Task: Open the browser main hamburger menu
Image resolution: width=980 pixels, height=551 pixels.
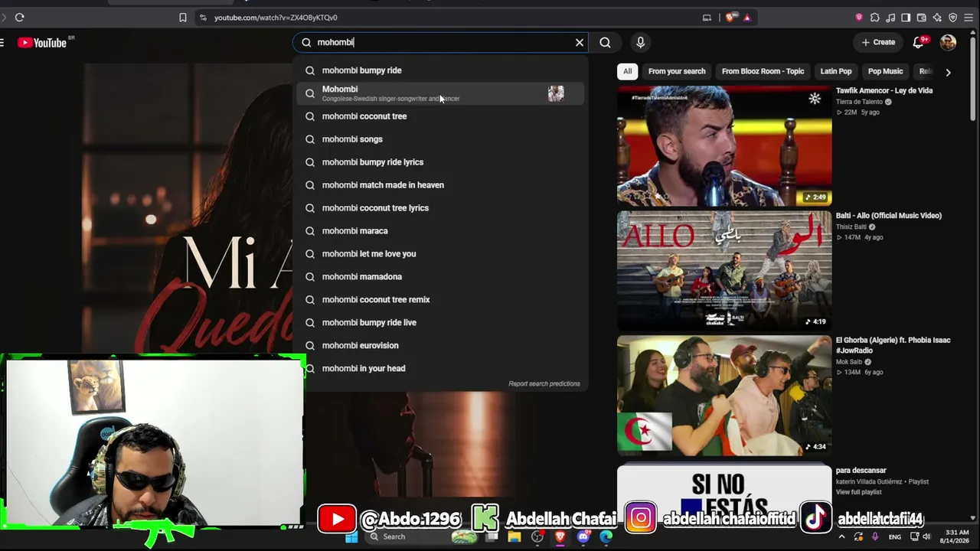Action: click(969, 18)
